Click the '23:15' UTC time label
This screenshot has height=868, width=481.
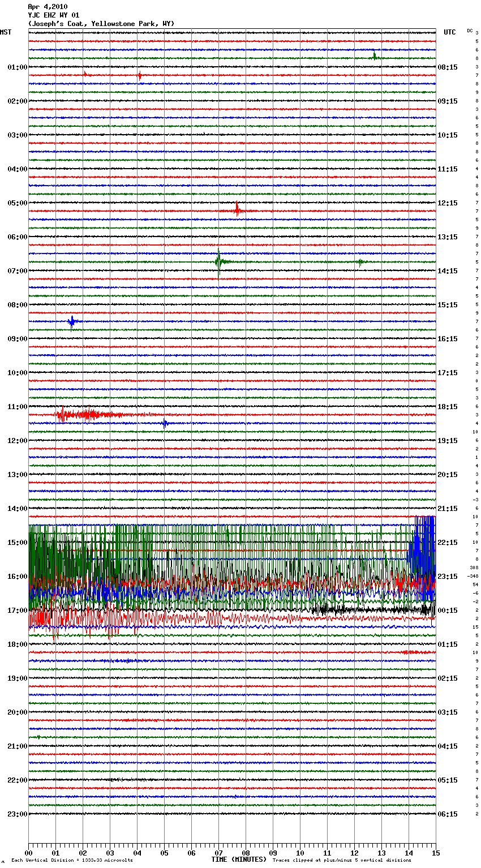448,577
